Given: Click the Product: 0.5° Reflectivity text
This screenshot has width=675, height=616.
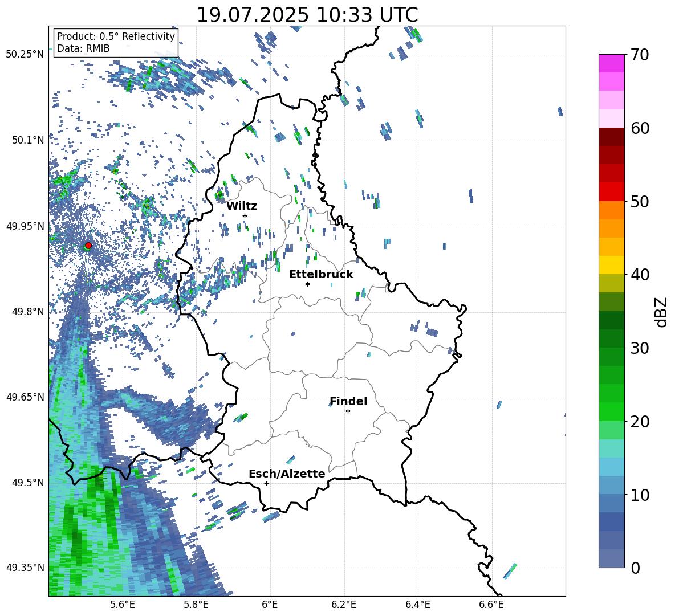Looking at the screenshot, I should [x=116, y=36].
